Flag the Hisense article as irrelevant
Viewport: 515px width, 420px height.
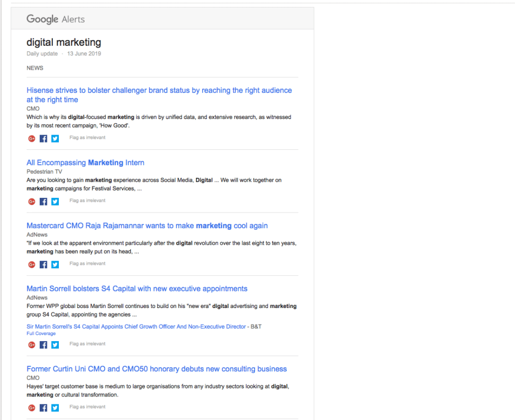tap(87, 137)
